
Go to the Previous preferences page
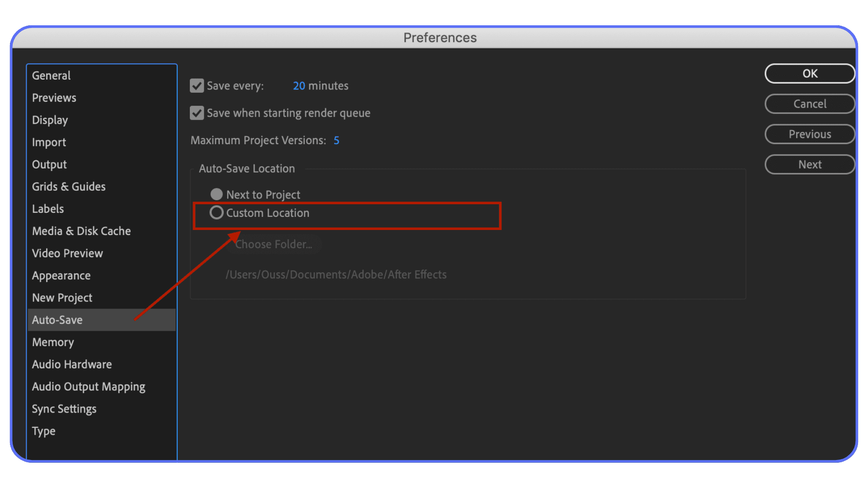click(x=809, y=134)
